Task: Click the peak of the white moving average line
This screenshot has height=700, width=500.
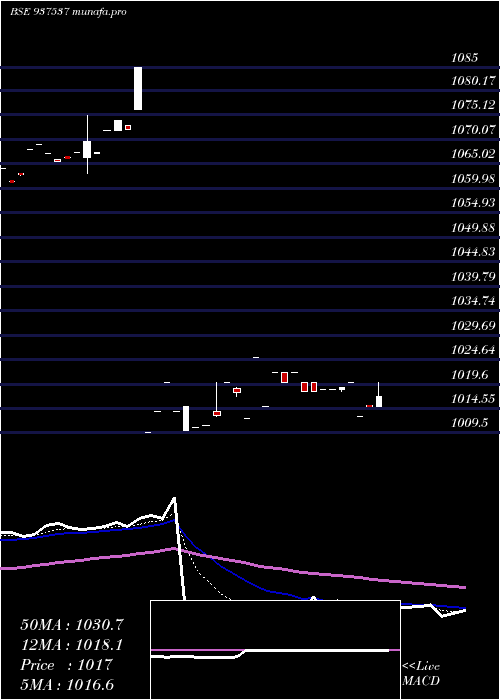Action: (174, 498)
